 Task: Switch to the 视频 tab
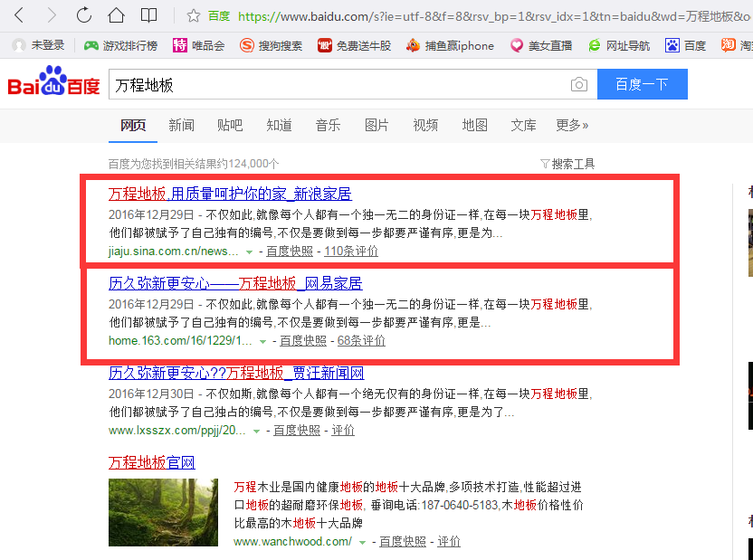tap(425, 125)
